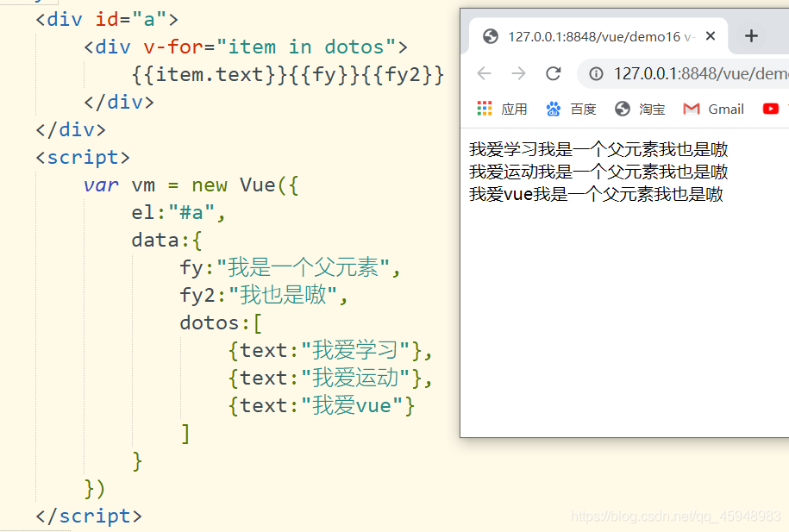Open a new tab with plus button
Viewport: 789px width, 532px height.
(751, 35)
